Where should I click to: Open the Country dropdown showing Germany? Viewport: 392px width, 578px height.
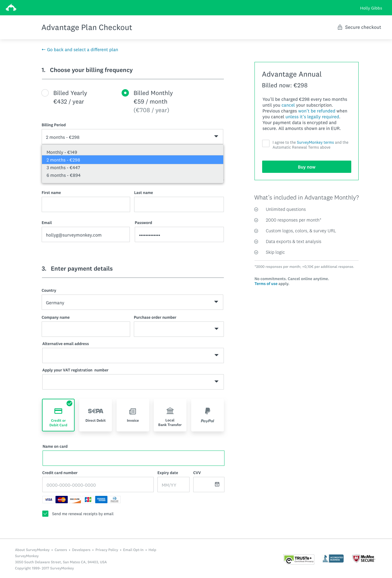point(132,302)
